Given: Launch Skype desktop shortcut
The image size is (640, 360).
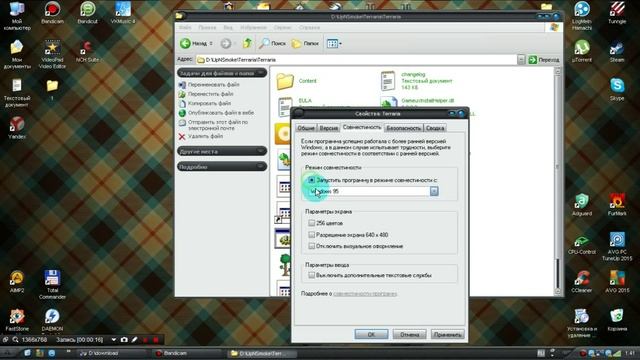Looking at the screenshot, I should click(617, 89).
